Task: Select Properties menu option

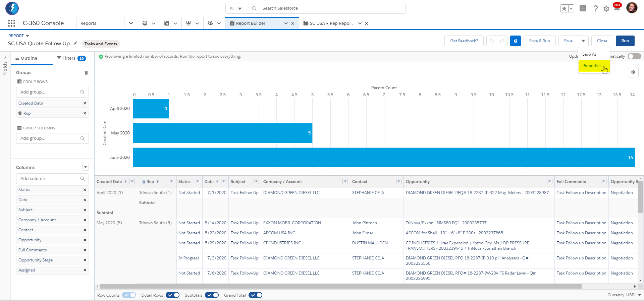Action: (593, 66)
